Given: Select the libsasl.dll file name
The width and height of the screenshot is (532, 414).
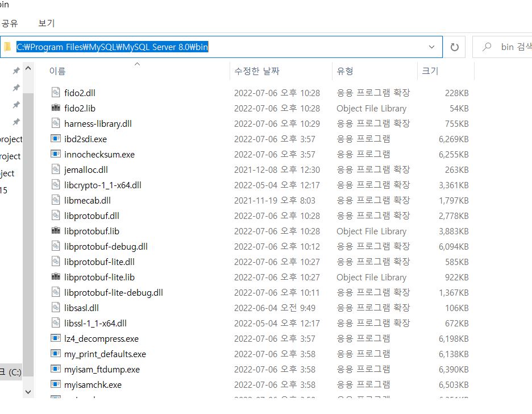Looking at the screenshot, I should (81, 308).
